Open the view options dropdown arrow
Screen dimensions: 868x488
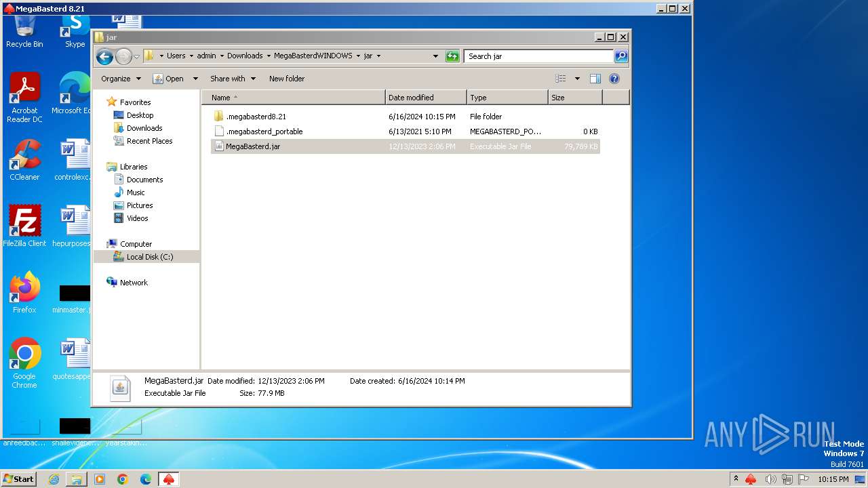577,79
